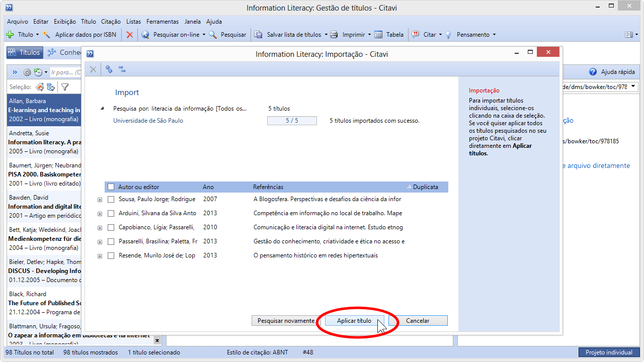Click the recent history clock icon

pyautogui.click(x=38, y=72)
